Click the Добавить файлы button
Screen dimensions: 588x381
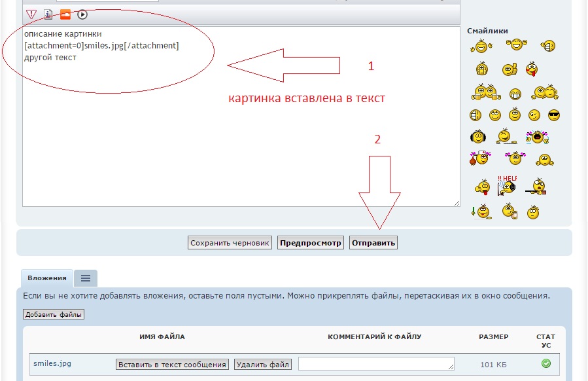[x=54, y=314]
